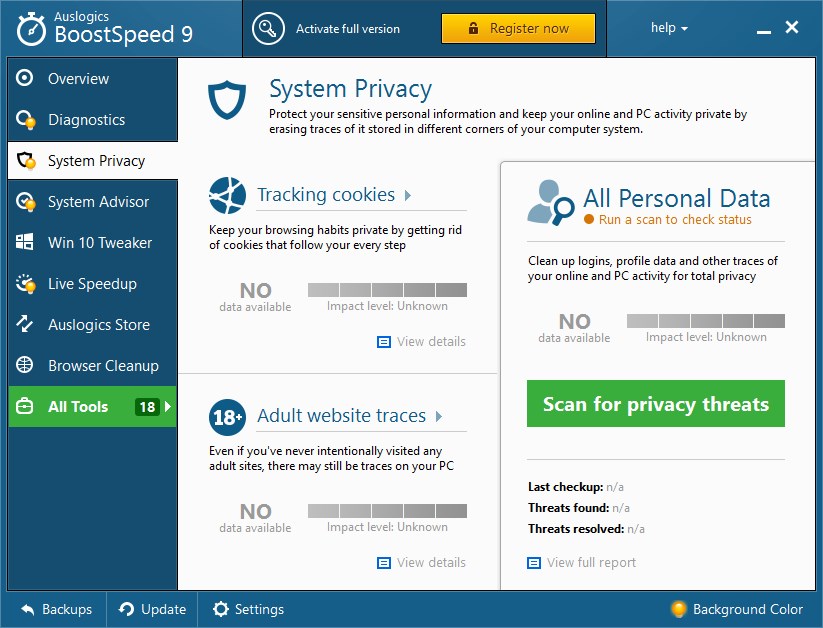The width and height of the screenshot is (823, 628).
Task: Click the BoostSpeed stopwatch logo icon
Action: (31, 29)
